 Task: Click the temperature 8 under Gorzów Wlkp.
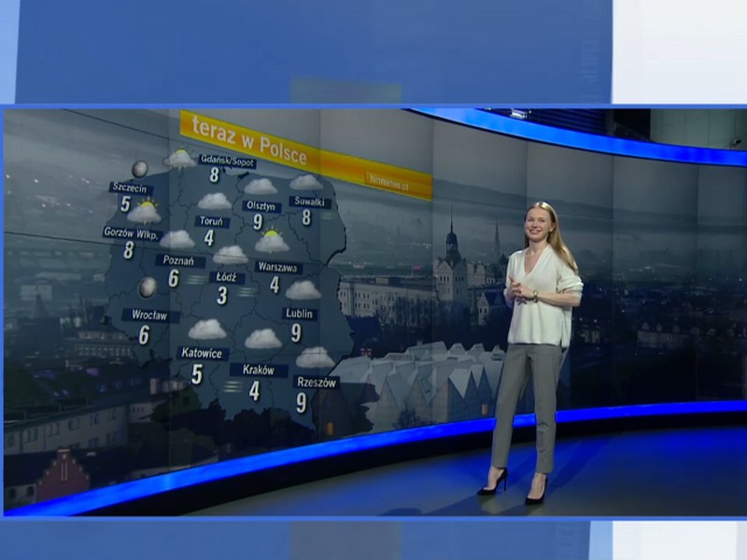click(129, 250)
